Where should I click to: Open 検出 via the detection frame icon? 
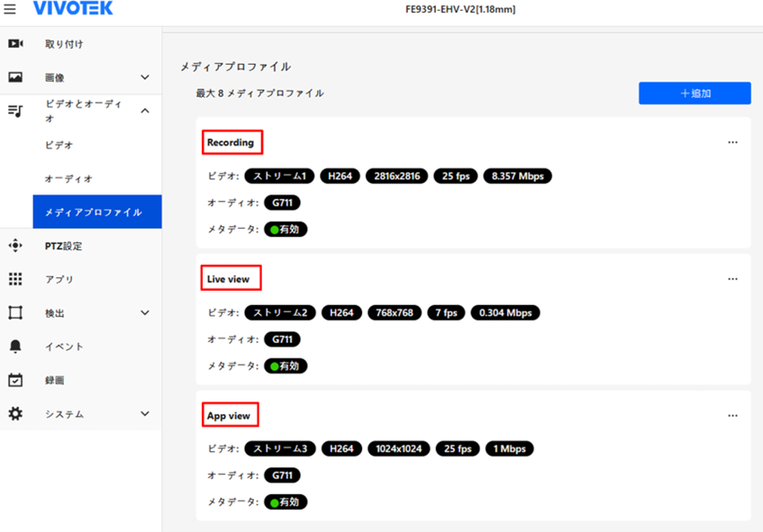point(15,313)
